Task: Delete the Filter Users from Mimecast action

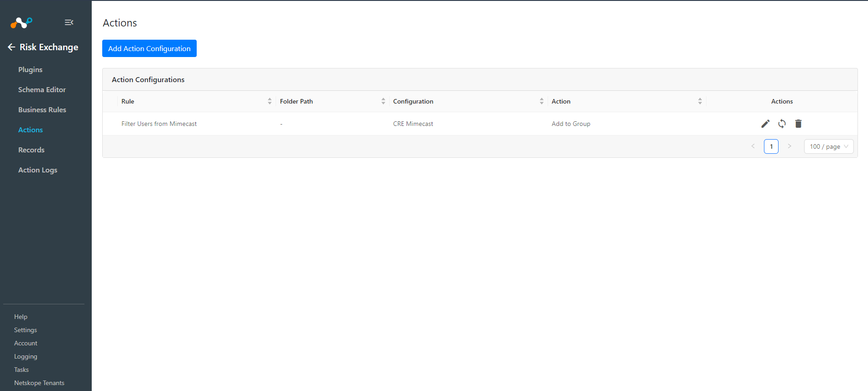Action: pos(798,124)
